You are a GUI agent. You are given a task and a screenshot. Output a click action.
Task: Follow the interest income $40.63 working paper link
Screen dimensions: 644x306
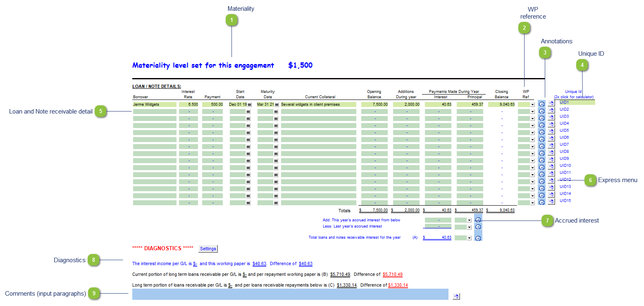pyautogui.click(x=260, y=263)
